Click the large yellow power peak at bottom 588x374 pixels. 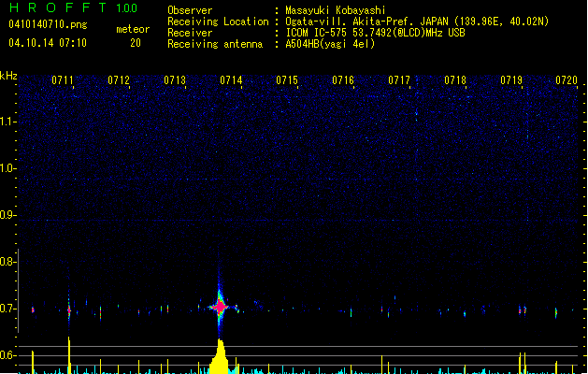tap(221, 358)
